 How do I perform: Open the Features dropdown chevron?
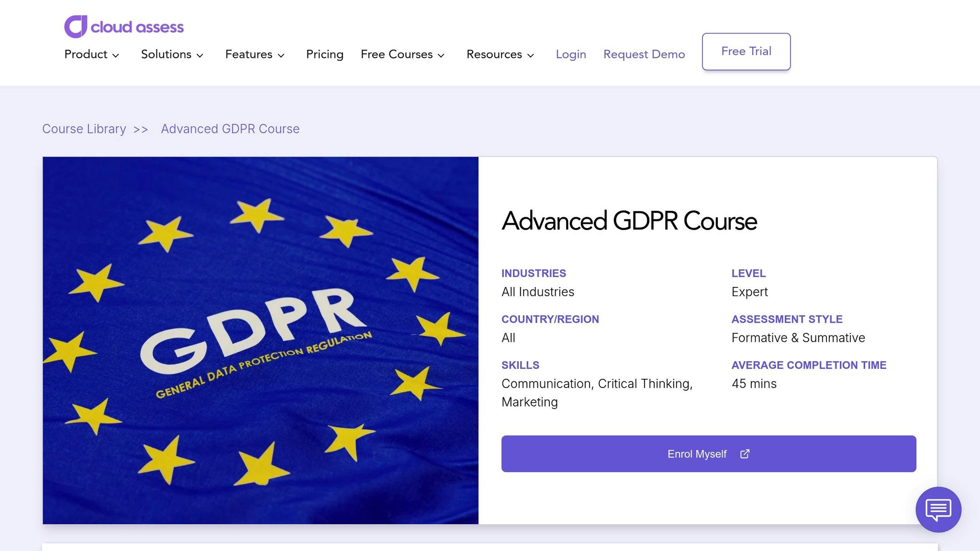[x=281, y=55]
